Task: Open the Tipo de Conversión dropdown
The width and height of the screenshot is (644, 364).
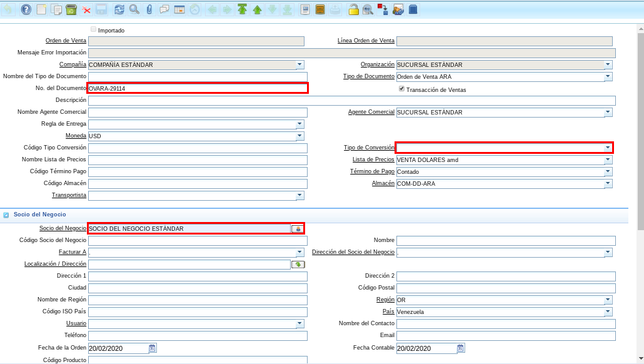Action: 608,148
